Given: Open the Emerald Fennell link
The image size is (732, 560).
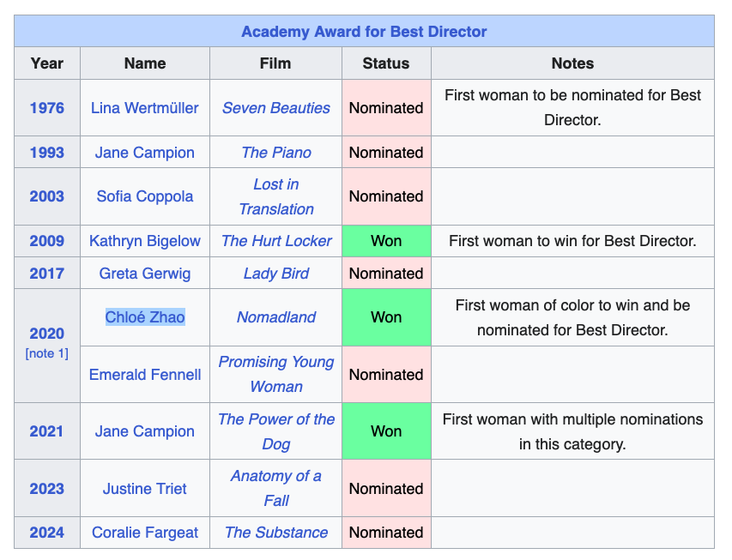Looking at the screenshot, I should click(144, 375).
